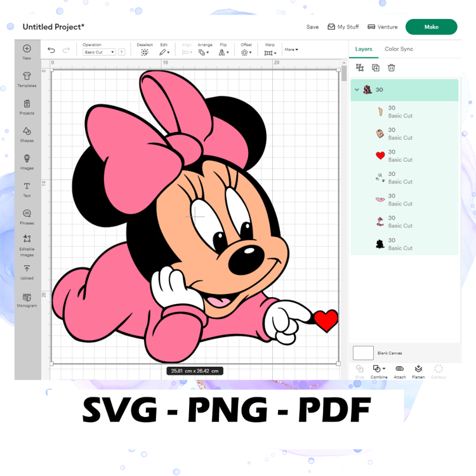The width and height of the screenshot is (476, 476).
Task: Click the Untitled Project title
Action: (x=53, y=27)
